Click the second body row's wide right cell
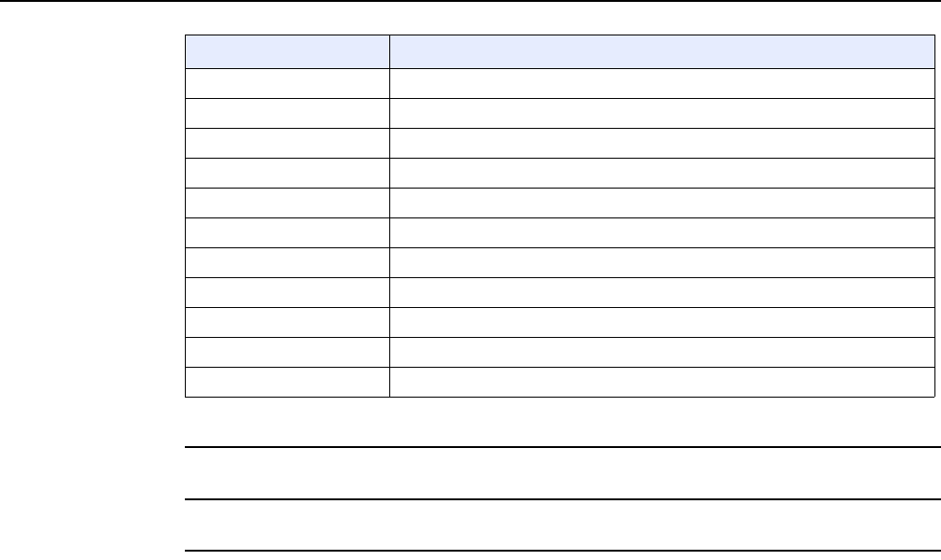Screen dimensions: 941x560 pyautogui.click(x=662, y=114)
